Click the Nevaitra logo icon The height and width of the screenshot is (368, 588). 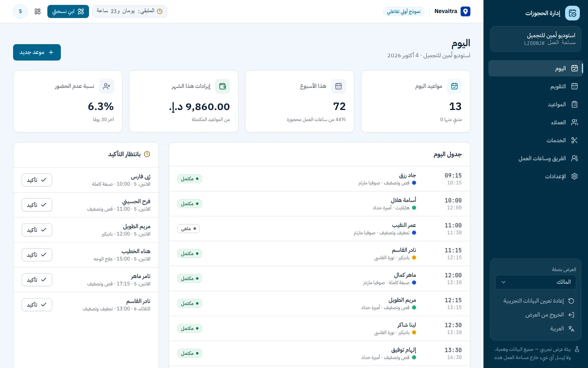point(465,11)
